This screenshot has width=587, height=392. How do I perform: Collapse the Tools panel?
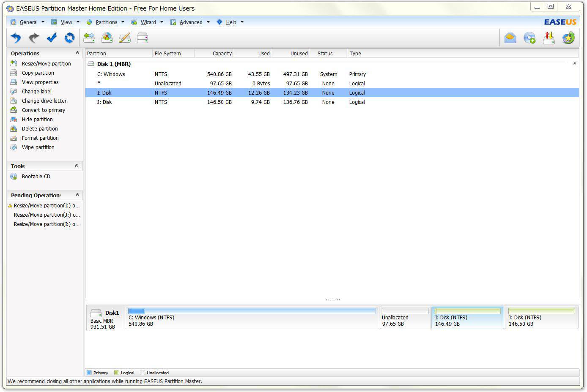coord(77,166)
